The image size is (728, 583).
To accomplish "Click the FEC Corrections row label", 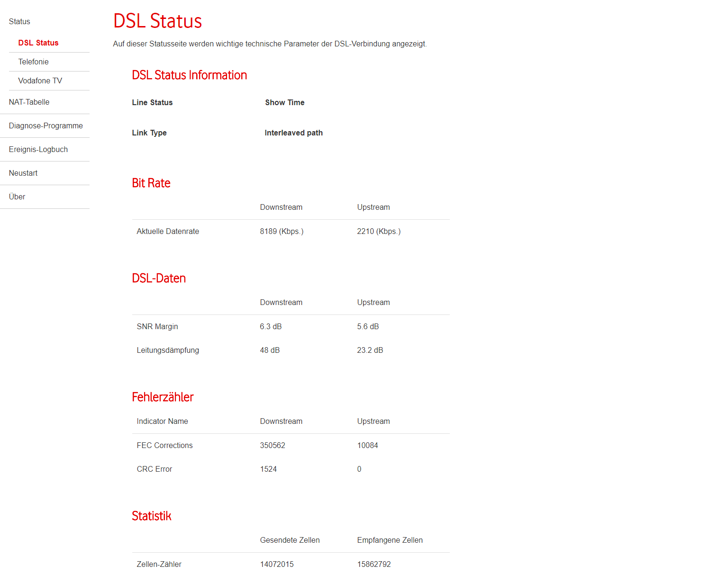I will pos(164,445).
